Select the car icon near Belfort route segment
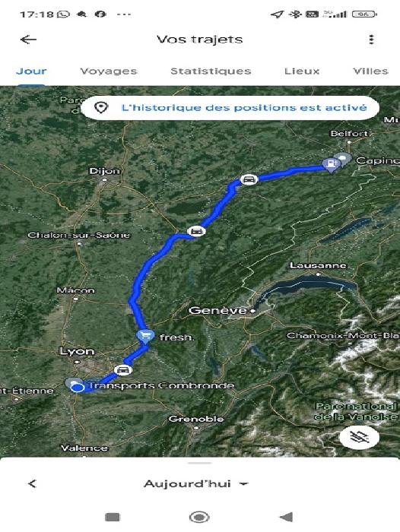This screenshot has width=400, height=532. click(x=249, y=179)
